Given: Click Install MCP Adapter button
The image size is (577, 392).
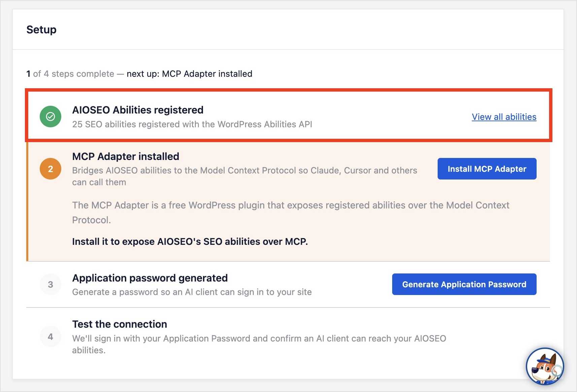Looking at the screenshot, I should [487, 169].
